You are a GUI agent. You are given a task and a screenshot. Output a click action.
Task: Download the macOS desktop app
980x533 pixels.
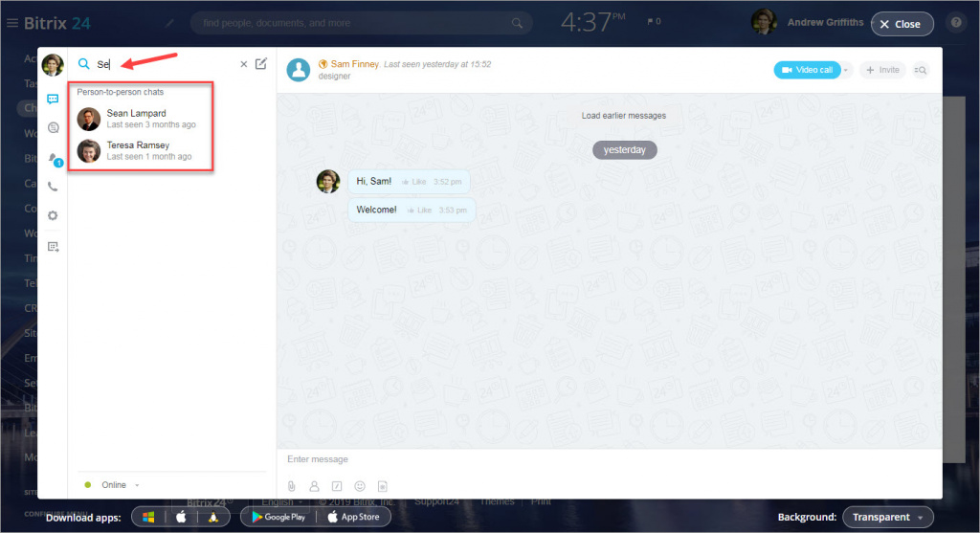(181, 517)
